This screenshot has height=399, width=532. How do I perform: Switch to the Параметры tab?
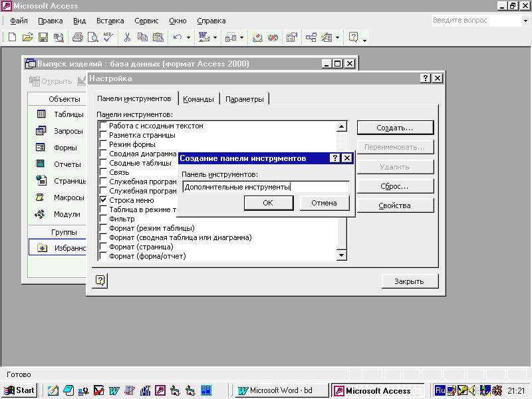[x=244, y=99]
